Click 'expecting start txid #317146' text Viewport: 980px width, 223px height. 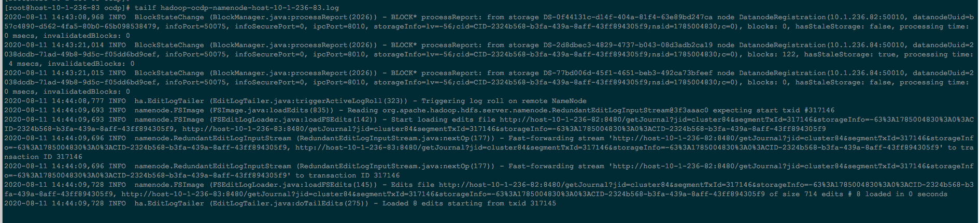774,110
